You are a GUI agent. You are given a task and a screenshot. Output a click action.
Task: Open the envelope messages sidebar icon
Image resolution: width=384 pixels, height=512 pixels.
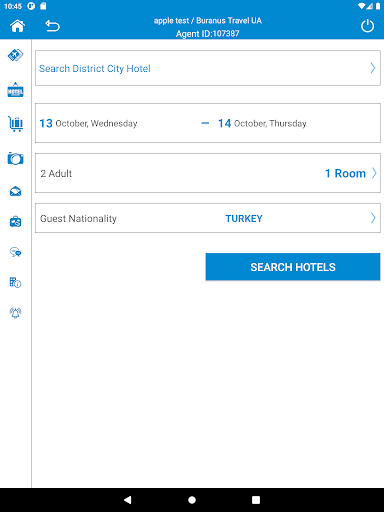(15, 191)
